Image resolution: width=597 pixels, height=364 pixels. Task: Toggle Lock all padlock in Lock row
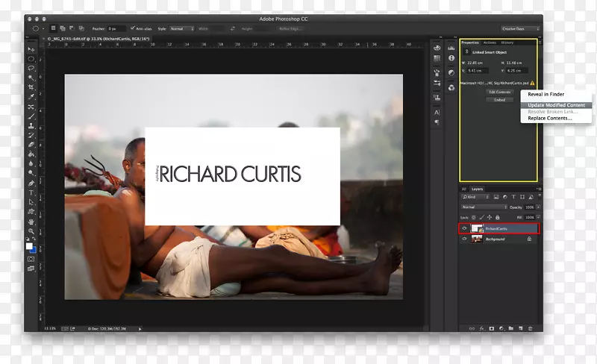[x=497, y=217]
